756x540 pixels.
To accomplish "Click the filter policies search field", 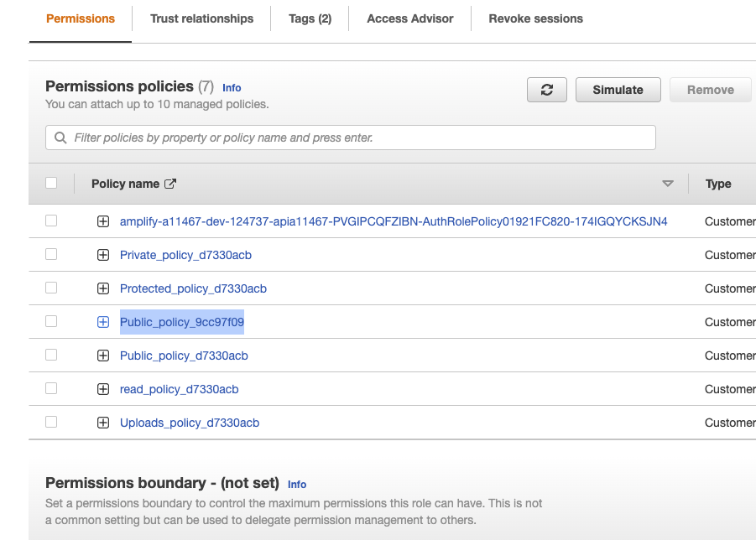I will click(361, 138).
